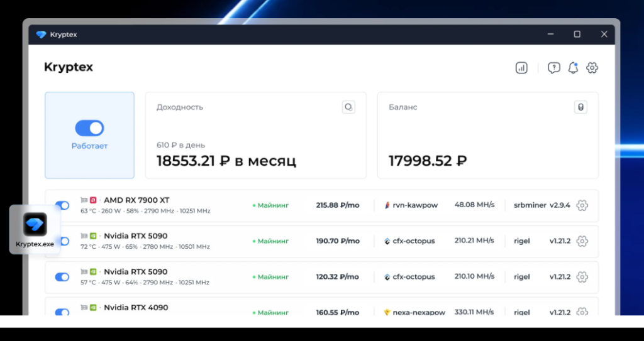Screen dimensions: 644x341
Task: Select Nvidia RTX 5090 name in 72 °C row
Action: (136, 236)
